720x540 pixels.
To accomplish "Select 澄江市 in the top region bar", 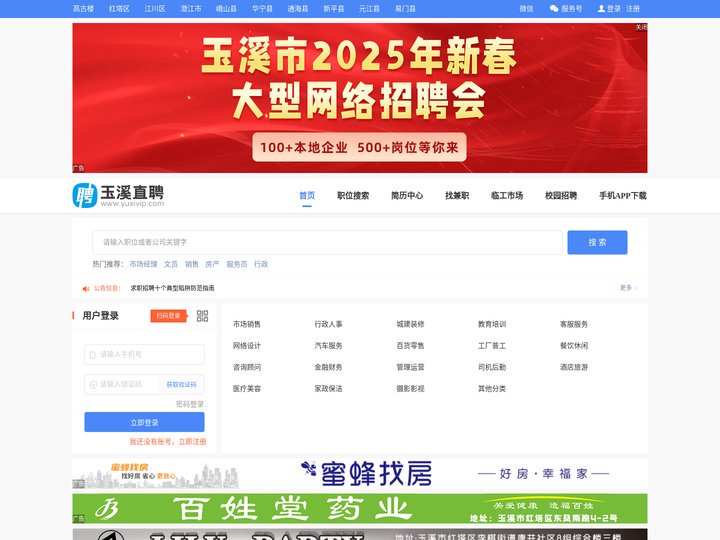I will (191, 9).
